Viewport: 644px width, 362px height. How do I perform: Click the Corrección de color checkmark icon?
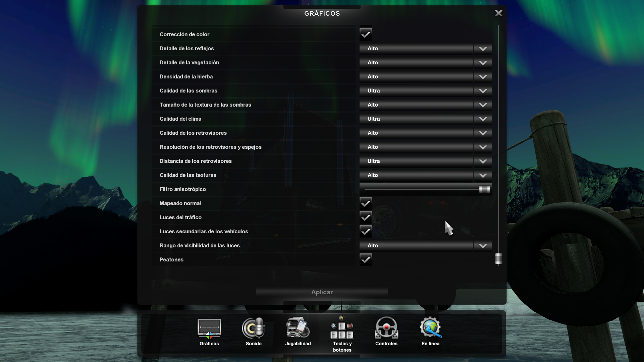coord(366,34)
